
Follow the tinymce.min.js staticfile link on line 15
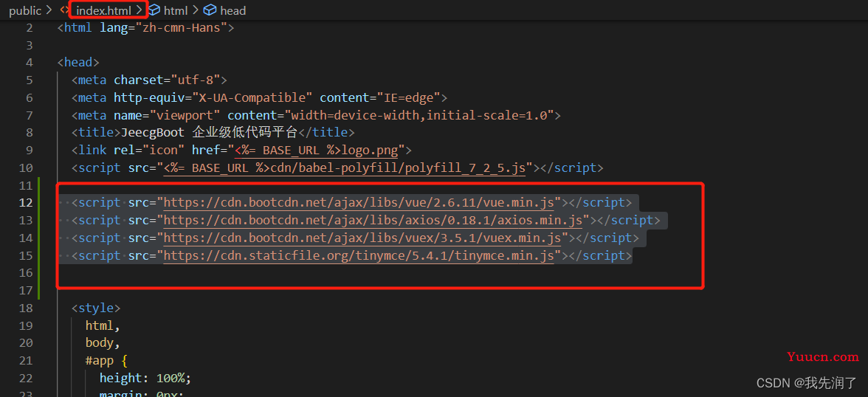point(359,256)
